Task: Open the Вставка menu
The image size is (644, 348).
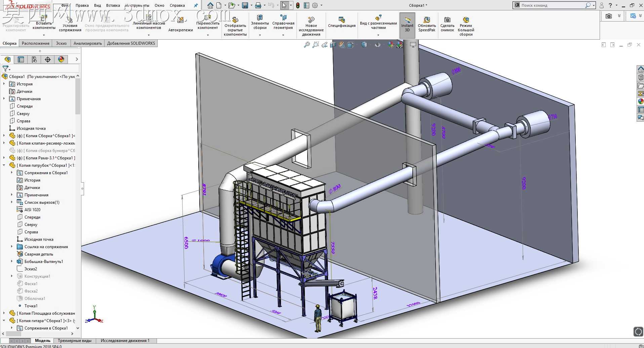Action: 113,5
